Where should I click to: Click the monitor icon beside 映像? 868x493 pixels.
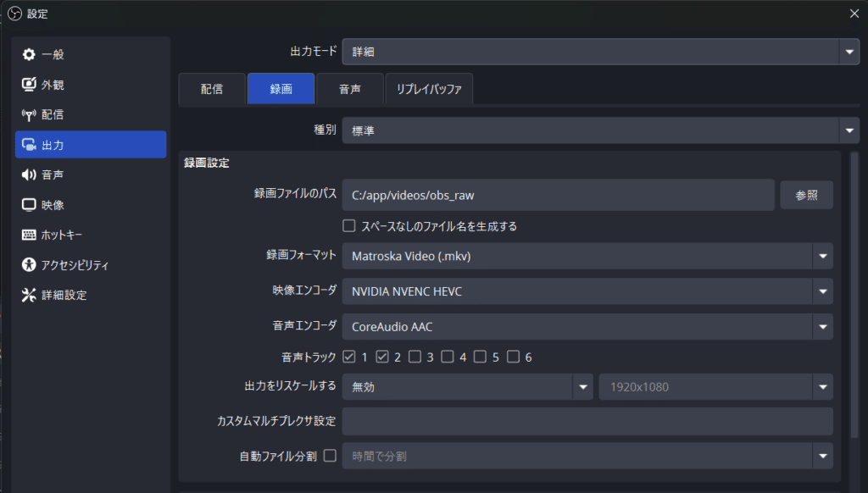coord(29,205)
